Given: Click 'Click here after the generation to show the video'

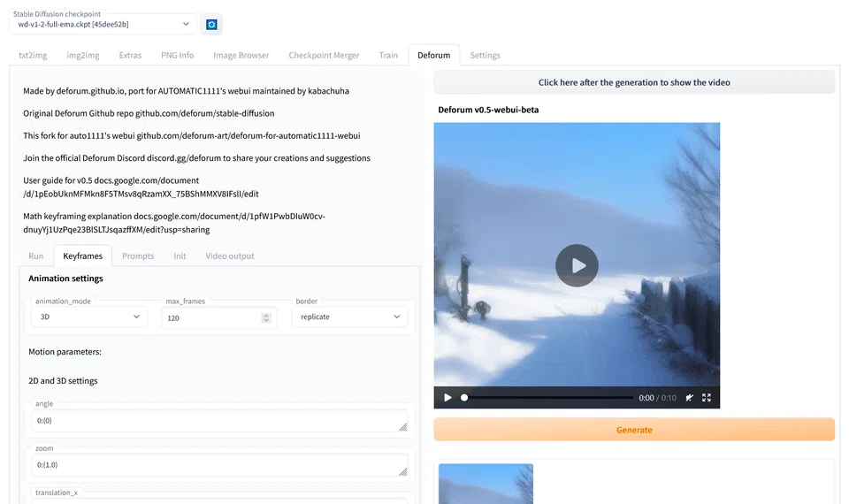Looking at the screenshot, I should pyautogui.click(x=634, y=82).
